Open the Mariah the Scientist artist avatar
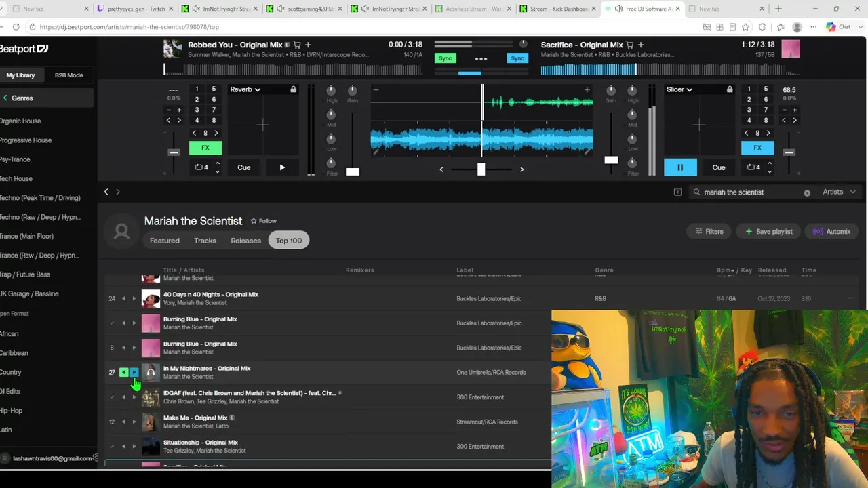 [122, 232]
